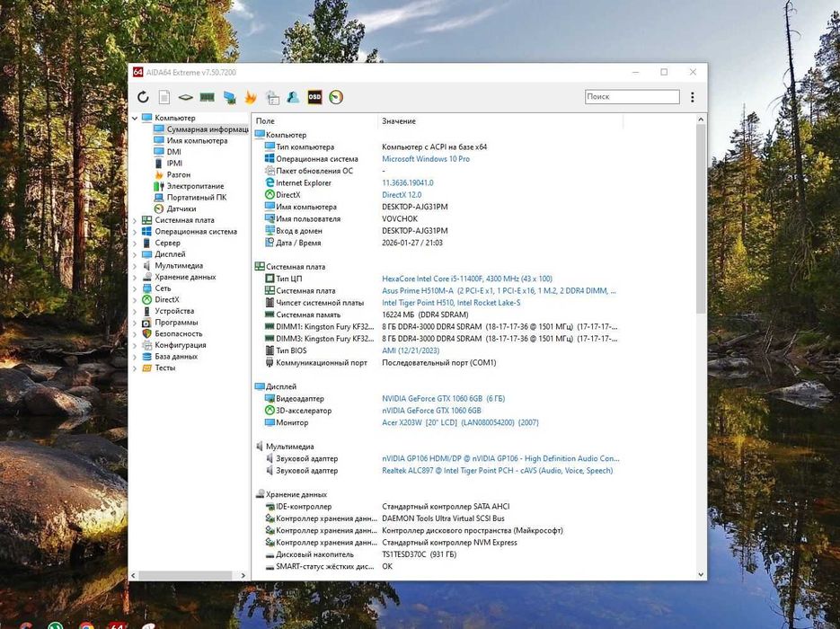
Task: Collapse the Компьютер tree node
Action: click(135, 118)
